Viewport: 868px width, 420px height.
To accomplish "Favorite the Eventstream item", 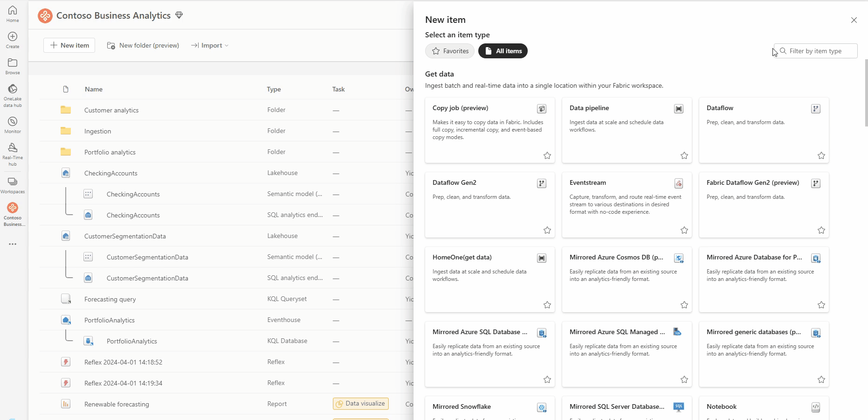I will 684,230.
